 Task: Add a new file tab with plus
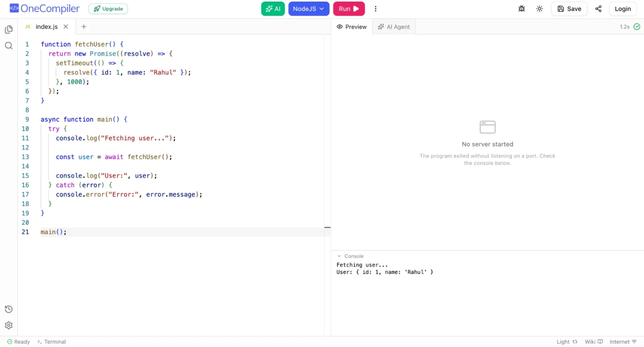84,27
